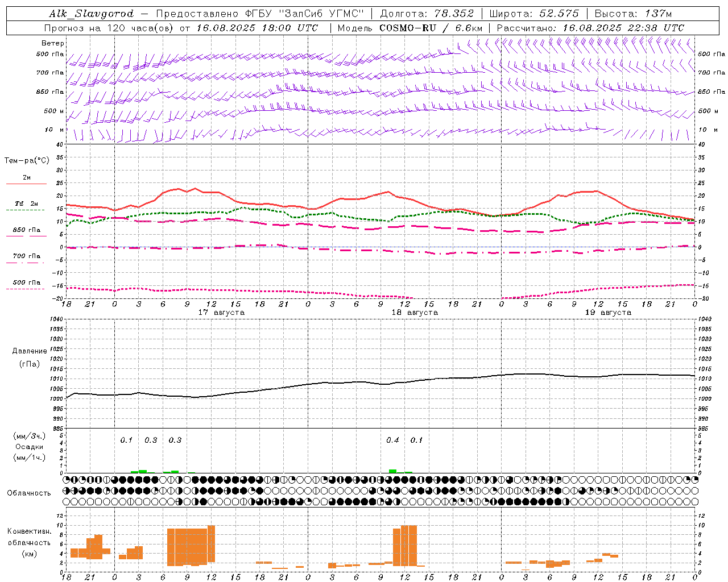Click the 'Высота: 137м' header field
Image resolution: width=728 pixels, height=582 pixels.
click(632, 14)
